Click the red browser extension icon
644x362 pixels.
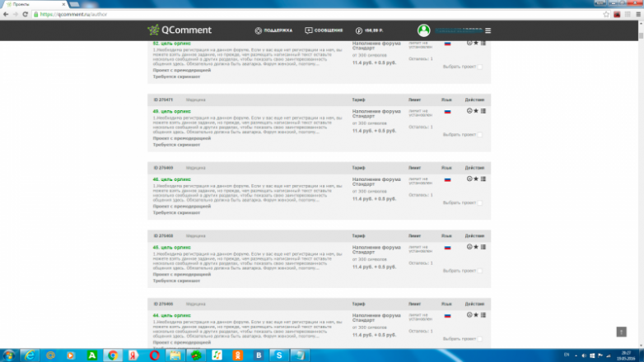pos(617,14)
